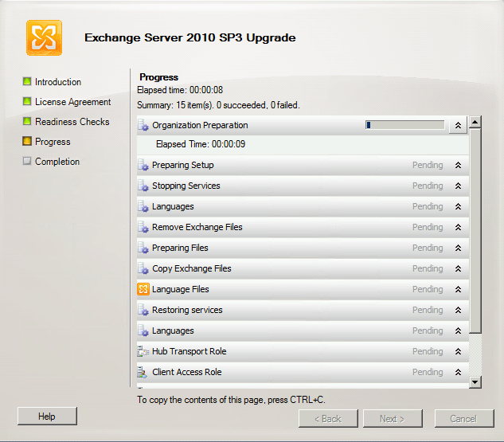Click the Client Access Role icon

pyautogui.click(x=143, y=372)
